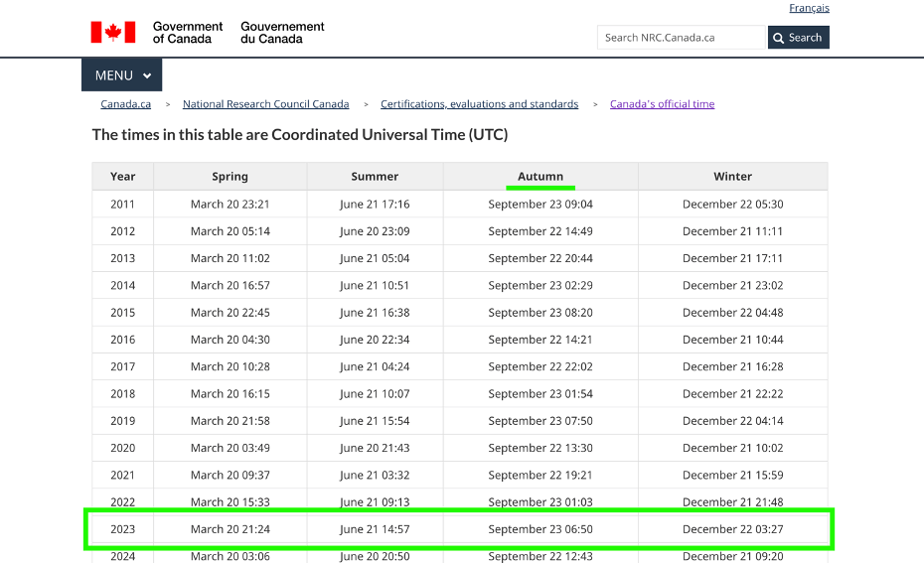The height and width of the screenshot is (563, 924).
Task: Click the cell March 20 22:45
Action: pyautogui.click(x=230, y=312)
